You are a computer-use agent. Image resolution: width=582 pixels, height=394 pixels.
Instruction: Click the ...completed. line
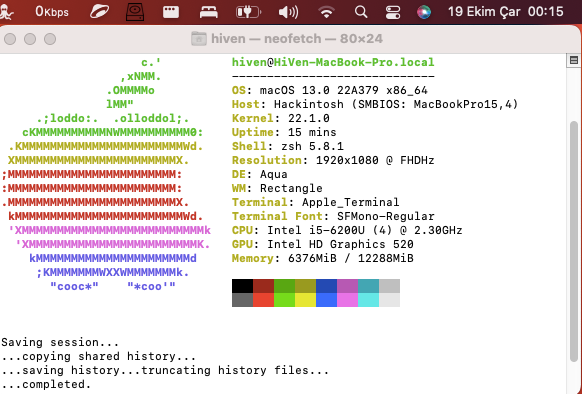tap(46, 384)
